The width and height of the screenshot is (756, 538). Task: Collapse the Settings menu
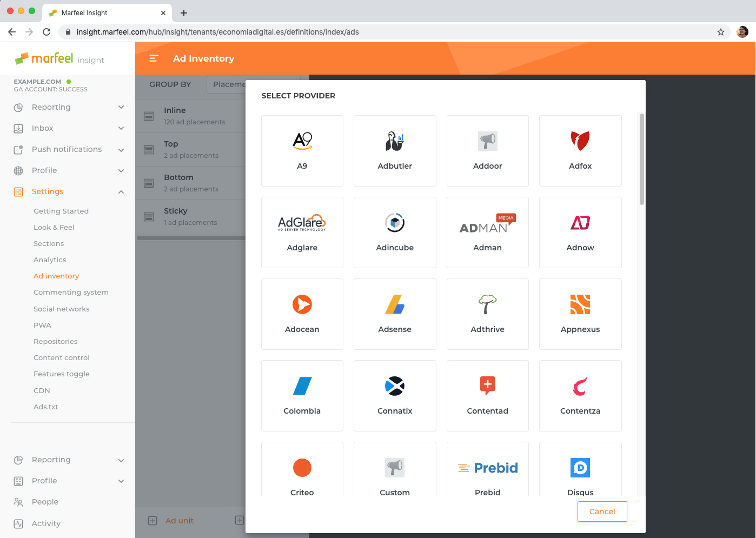pos(69,191)
